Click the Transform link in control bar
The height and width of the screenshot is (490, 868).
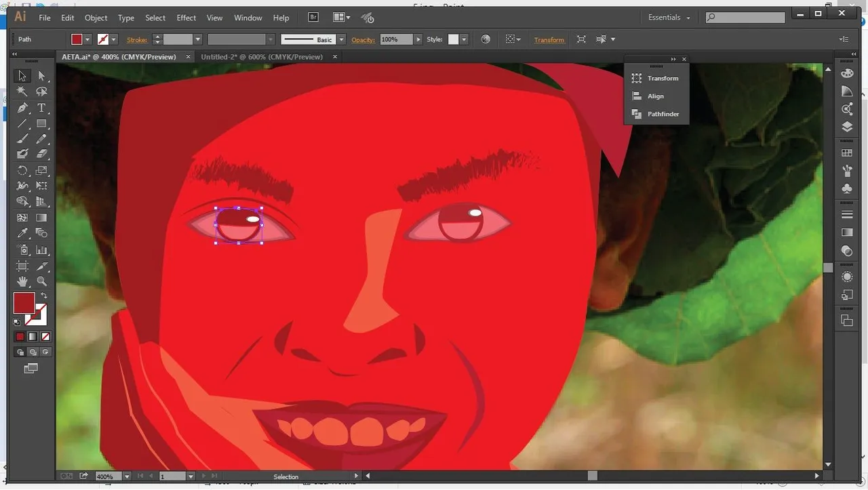549,40
